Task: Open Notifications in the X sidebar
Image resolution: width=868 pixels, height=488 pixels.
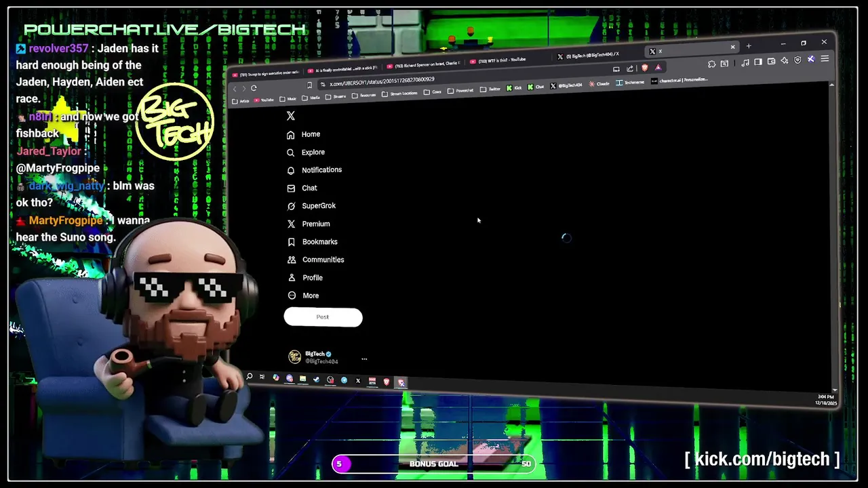Action: [314, 170]
